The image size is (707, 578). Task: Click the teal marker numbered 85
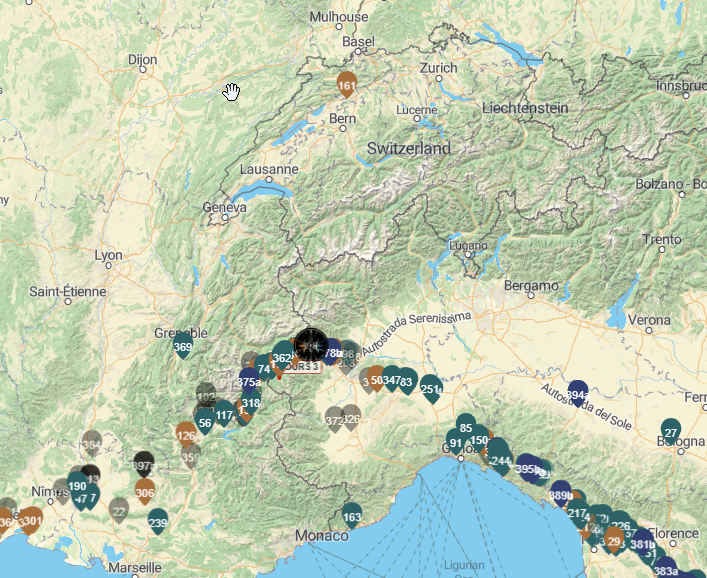click(x=466, y=428)
